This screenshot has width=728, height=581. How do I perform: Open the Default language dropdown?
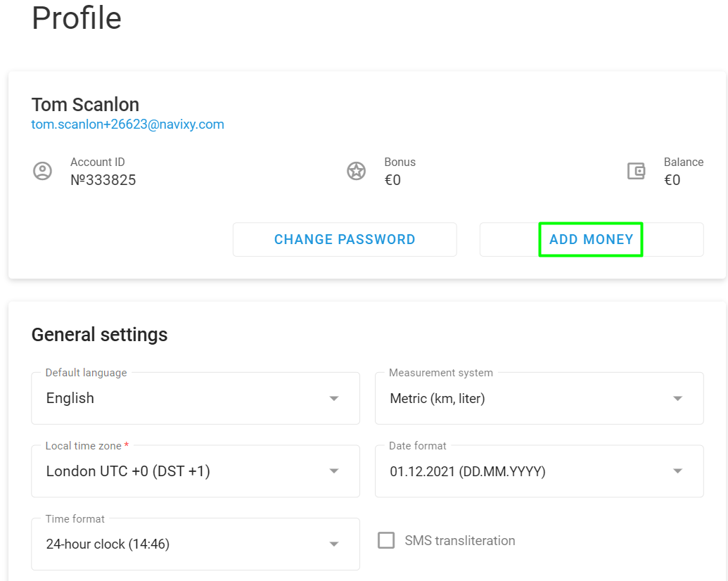coord(333,398)
